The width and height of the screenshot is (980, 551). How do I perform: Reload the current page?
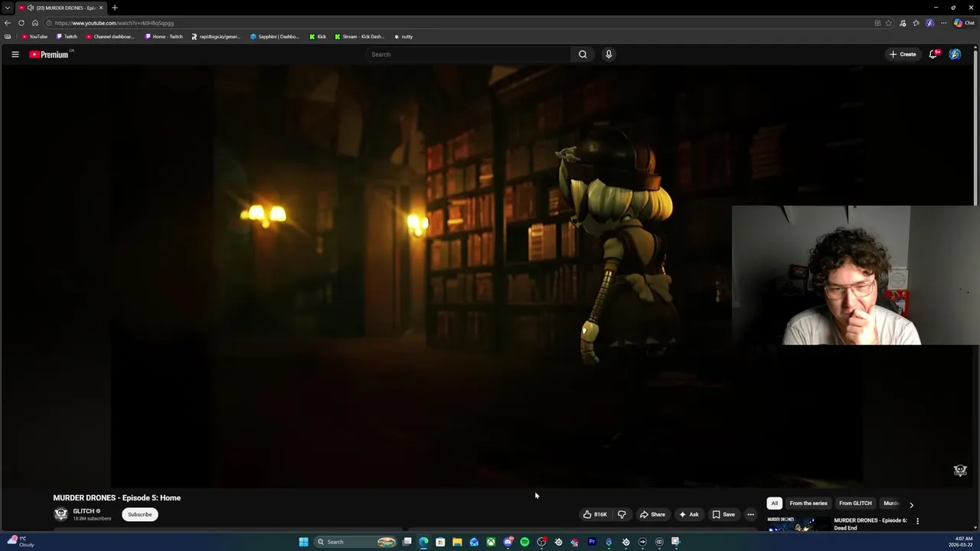21,23
